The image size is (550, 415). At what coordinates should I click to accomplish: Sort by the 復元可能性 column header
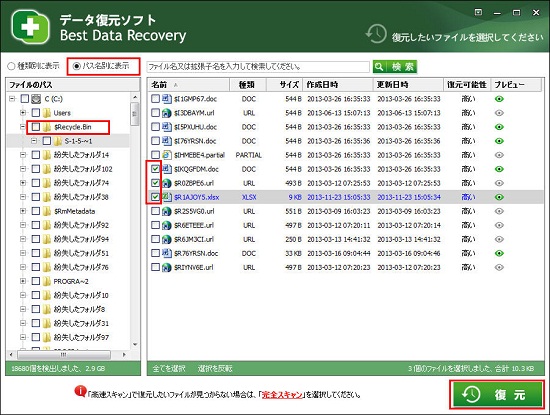467,85
